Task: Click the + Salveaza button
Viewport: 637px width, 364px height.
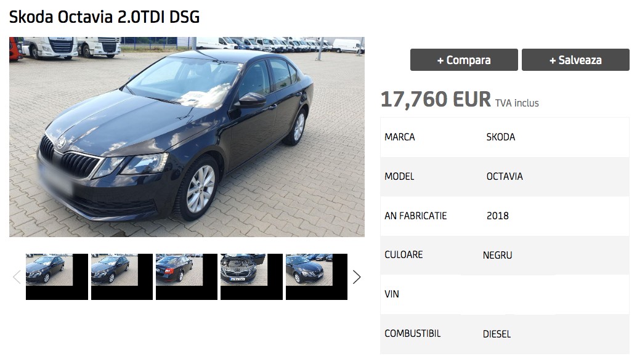Action: pyautogui.click(x=575, y=60)
